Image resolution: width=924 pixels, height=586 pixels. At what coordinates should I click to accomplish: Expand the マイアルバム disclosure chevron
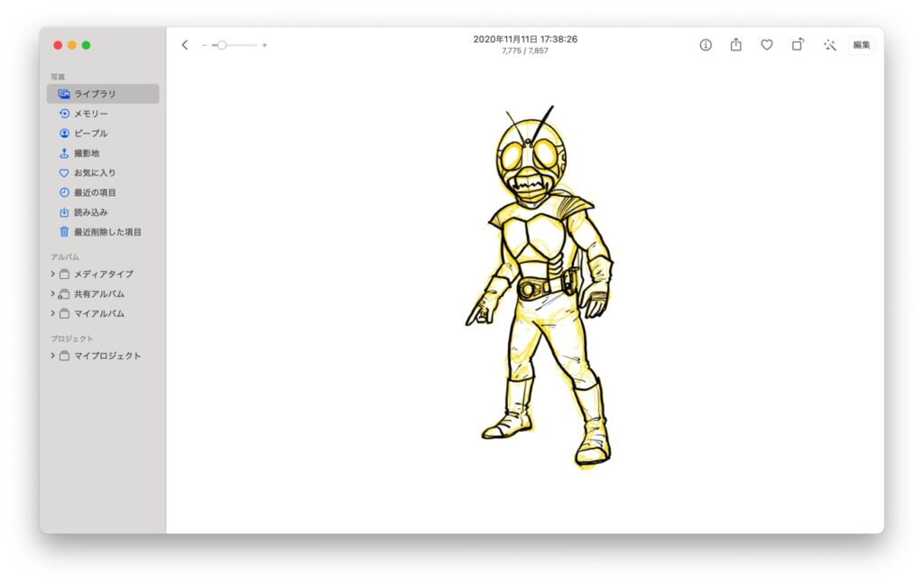click(x=52, y=313)
